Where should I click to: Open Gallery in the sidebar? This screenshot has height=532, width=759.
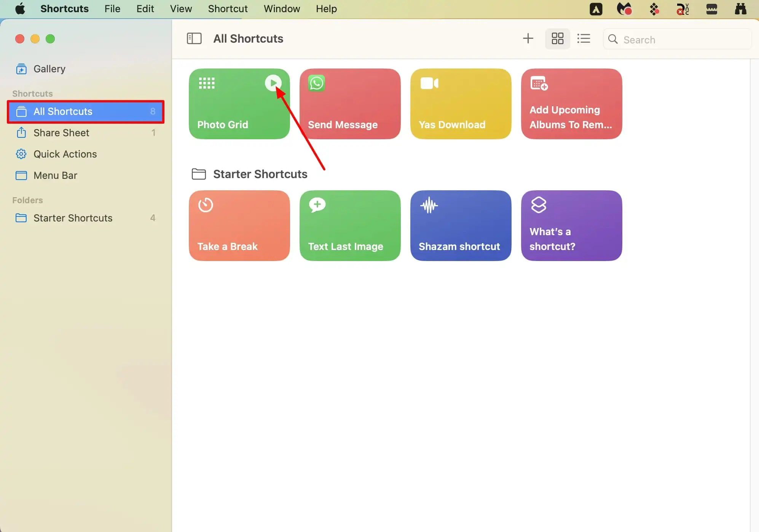pos(86,69)
